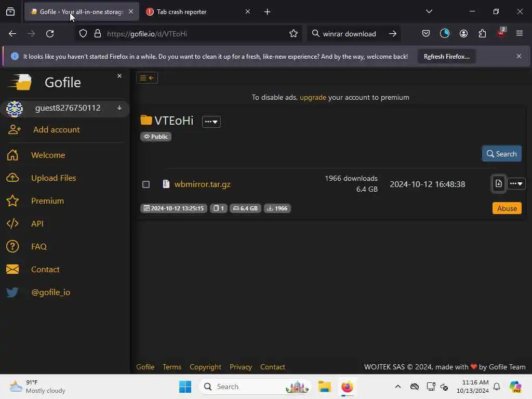The width and height of the screenshot is (532, 399).
Task: Open the tracking protection shield icon
Action: pyautogui.click(x=83, y=34)
